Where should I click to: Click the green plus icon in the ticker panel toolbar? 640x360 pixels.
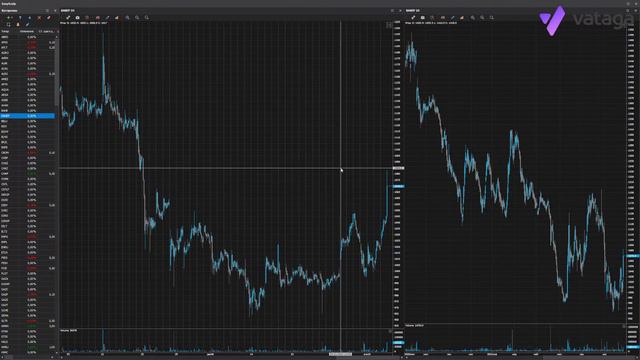click(9, 18)
